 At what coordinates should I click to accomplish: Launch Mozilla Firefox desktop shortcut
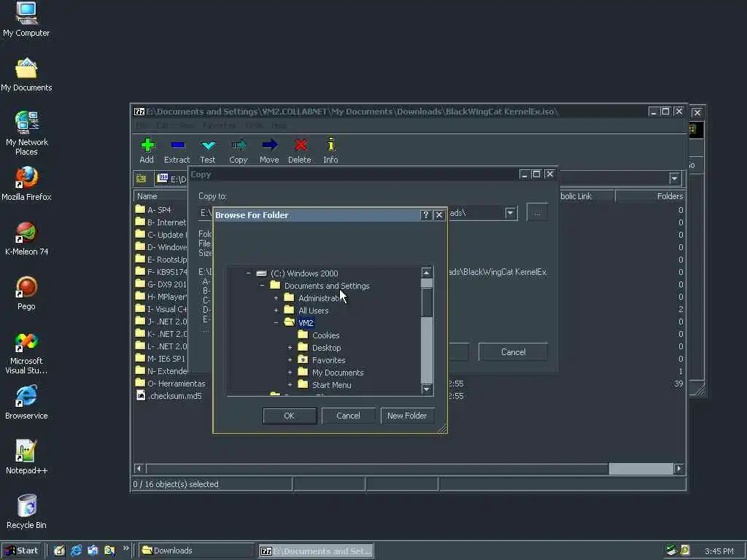pos(26,184)
